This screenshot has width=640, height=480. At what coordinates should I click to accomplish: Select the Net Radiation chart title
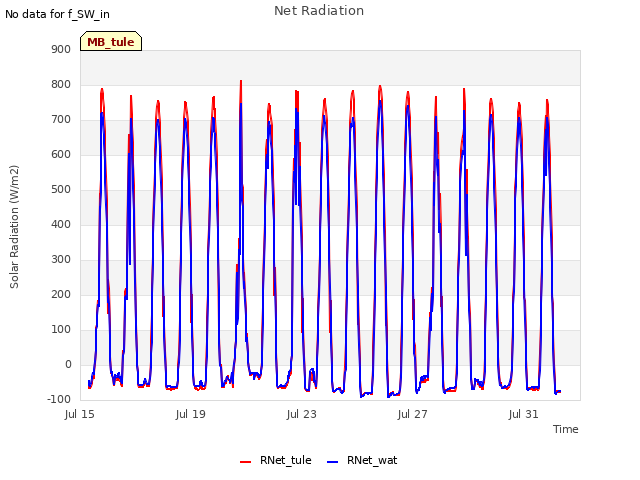coord(319,11)
